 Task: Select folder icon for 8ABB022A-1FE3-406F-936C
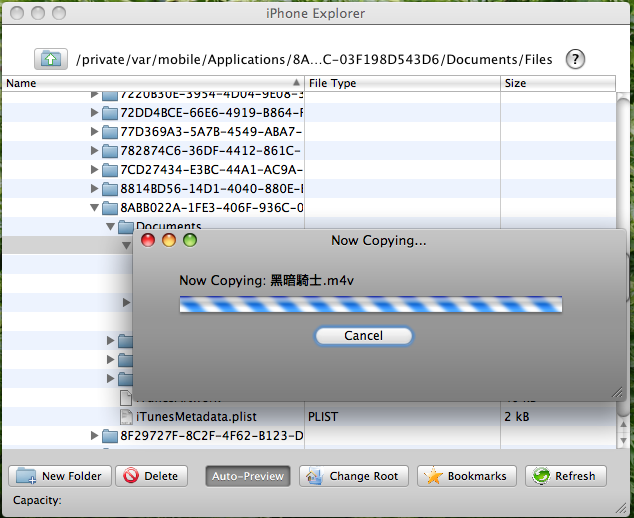tap(110, 208)
